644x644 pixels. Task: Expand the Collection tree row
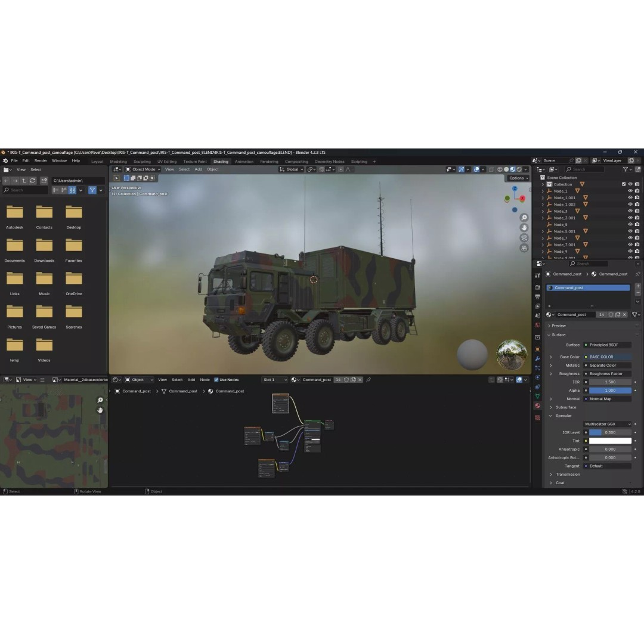click(543, 184)
